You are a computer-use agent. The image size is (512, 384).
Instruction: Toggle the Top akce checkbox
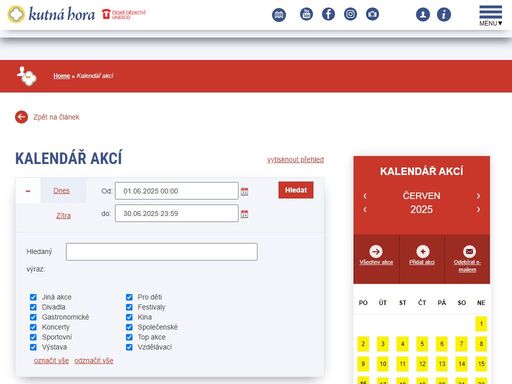click(x=129, y=337)
